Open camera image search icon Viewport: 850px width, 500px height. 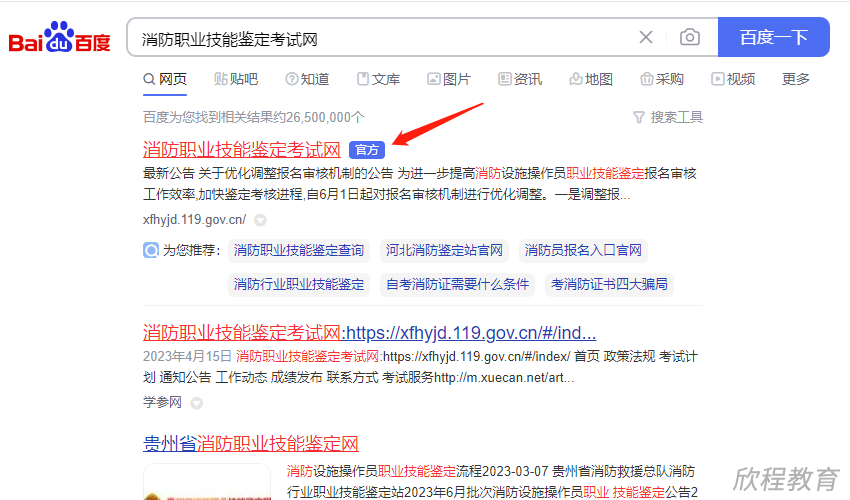[690, 37]
